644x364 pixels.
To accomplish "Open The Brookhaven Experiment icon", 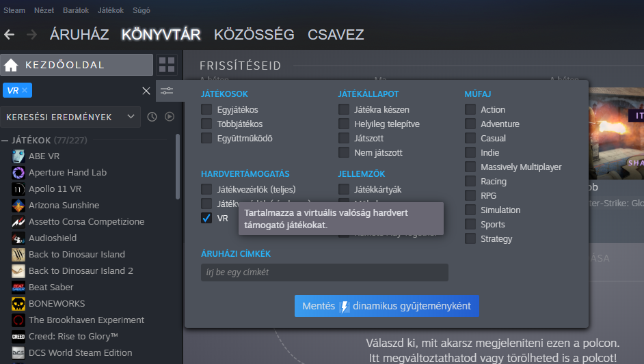I will (x=18, y=320).
